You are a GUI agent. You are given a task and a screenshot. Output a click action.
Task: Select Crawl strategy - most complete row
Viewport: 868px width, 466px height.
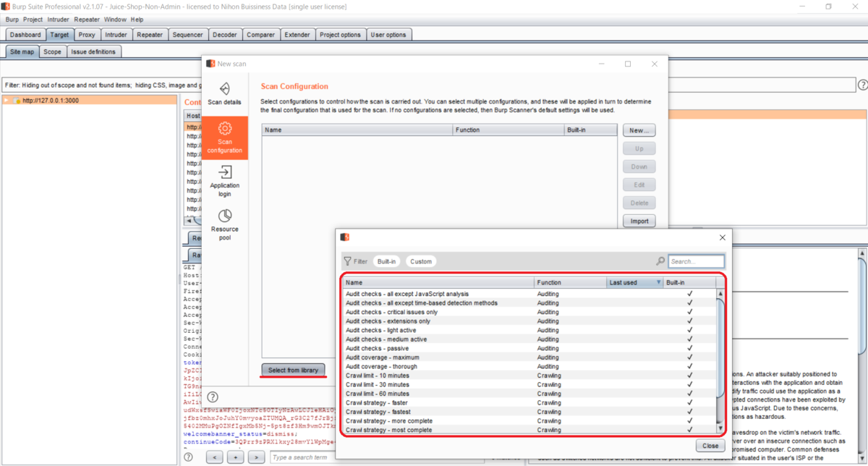tap(529, 430)
